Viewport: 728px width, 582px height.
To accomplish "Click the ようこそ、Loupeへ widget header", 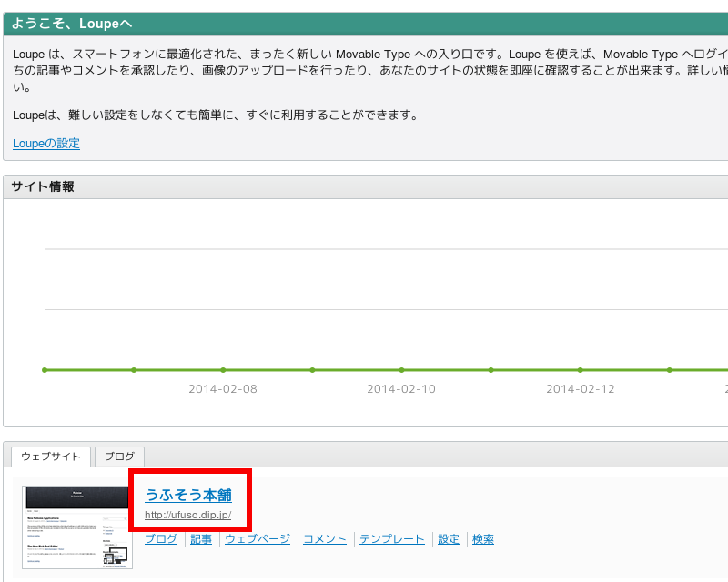I will coord(364,25).
